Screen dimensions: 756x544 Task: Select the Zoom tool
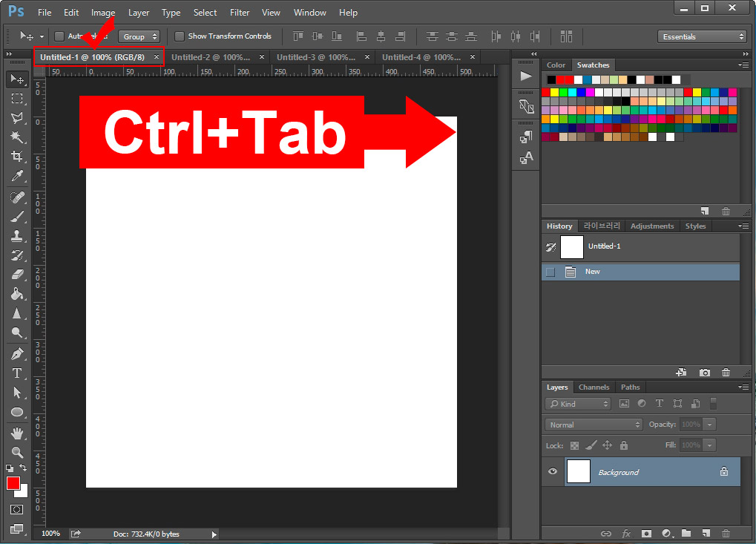point(17,453)
